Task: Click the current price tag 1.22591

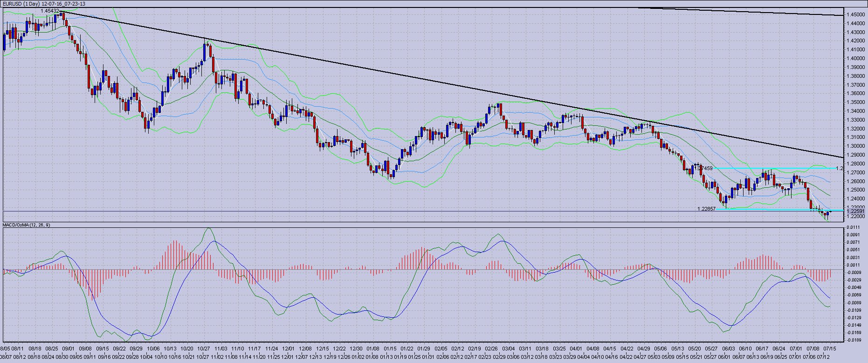Action: click(856, 211)
